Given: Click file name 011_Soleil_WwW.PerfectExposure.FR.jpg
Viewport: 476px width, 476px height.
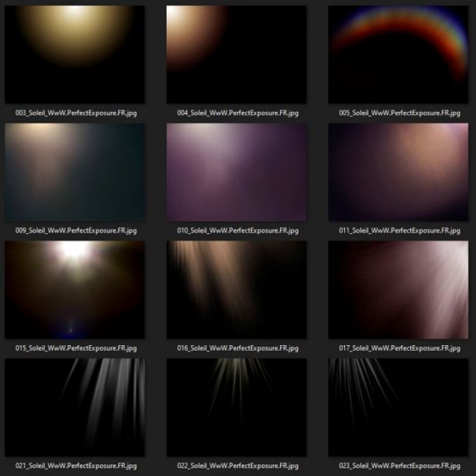Looking at the screenshot, I should click(400, 231).
